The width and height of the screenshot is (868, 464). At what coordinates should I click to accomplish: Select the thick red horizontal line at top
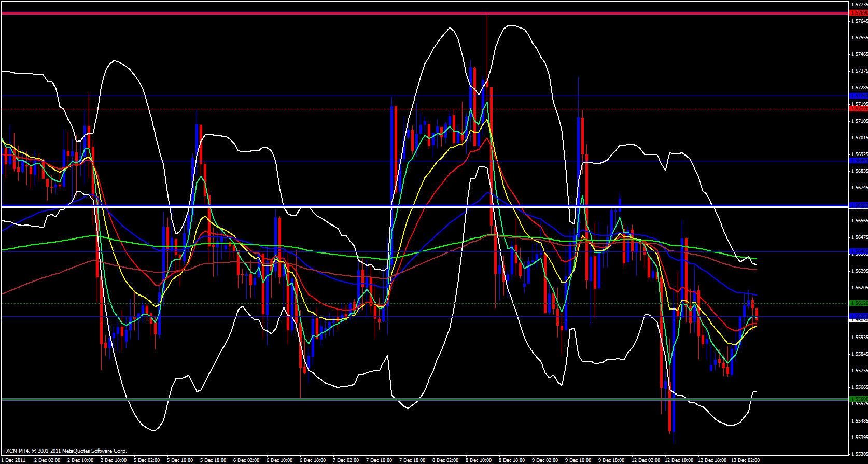(415, 13)
